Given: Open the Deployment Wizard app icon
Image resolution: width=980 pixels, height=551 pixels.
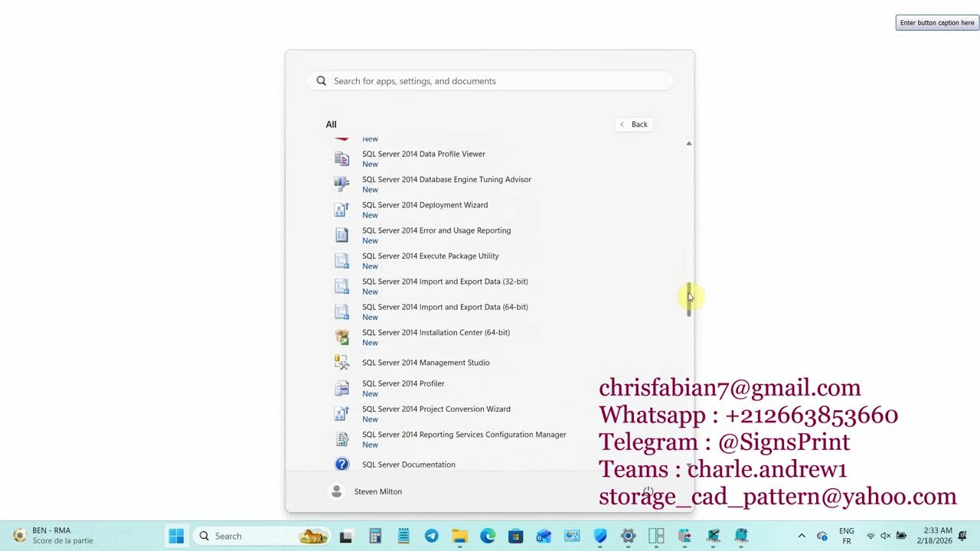Looking at the screenshot, I should [341, 210].
